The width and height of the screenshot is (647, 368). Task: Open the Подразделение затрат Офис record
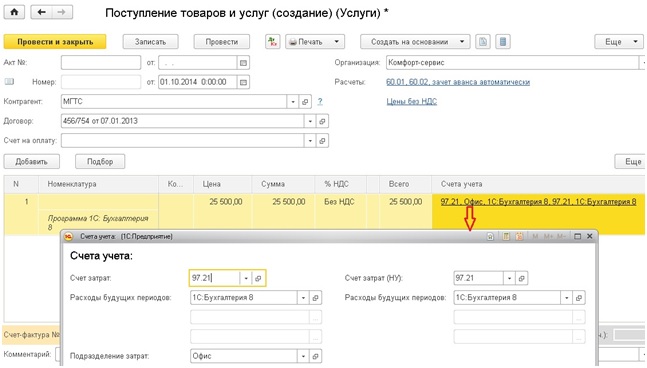pos(316,356)
